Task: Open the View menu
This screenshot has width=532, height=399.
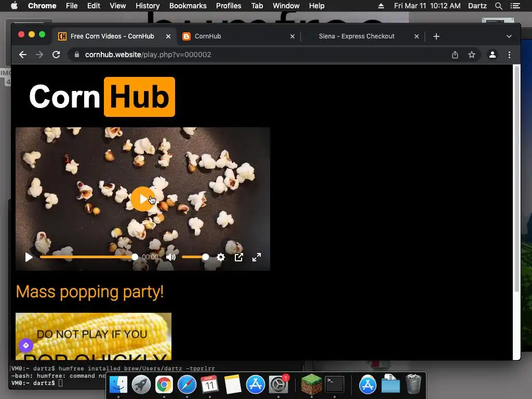Action: click(x=118, y=6)
